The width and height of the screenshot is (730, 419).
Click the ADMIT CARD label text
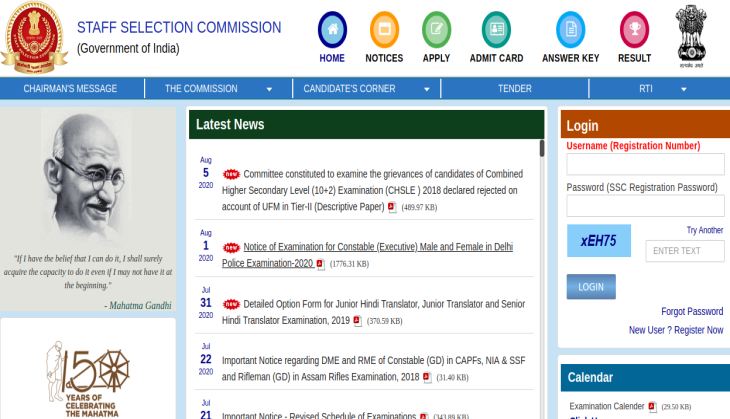496,58
